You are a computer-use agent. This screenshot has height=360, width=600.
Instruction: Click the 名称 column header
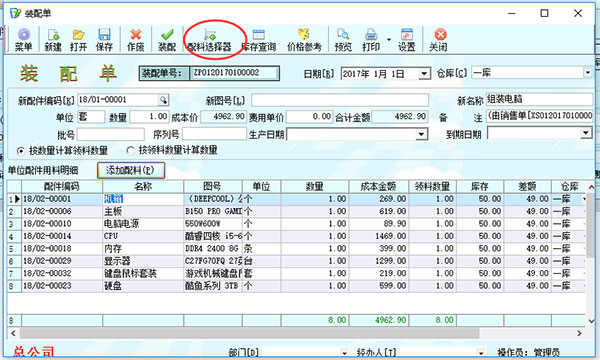(x=143, y=187)
